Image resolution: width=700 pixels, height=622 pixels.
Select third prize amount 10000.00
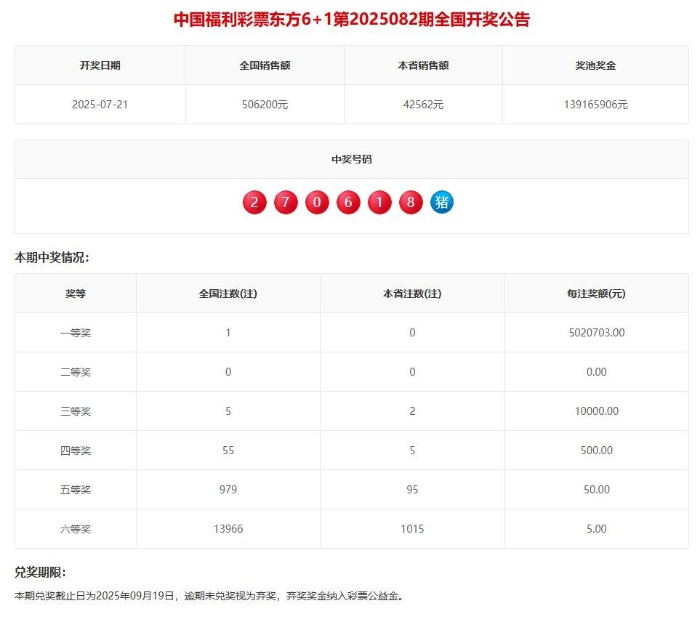(x=596, y=411)
